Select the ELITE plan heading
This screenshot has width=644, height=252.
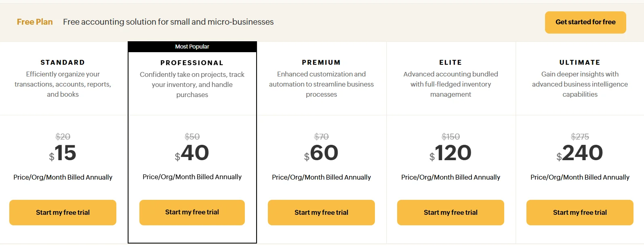(450, 62)
